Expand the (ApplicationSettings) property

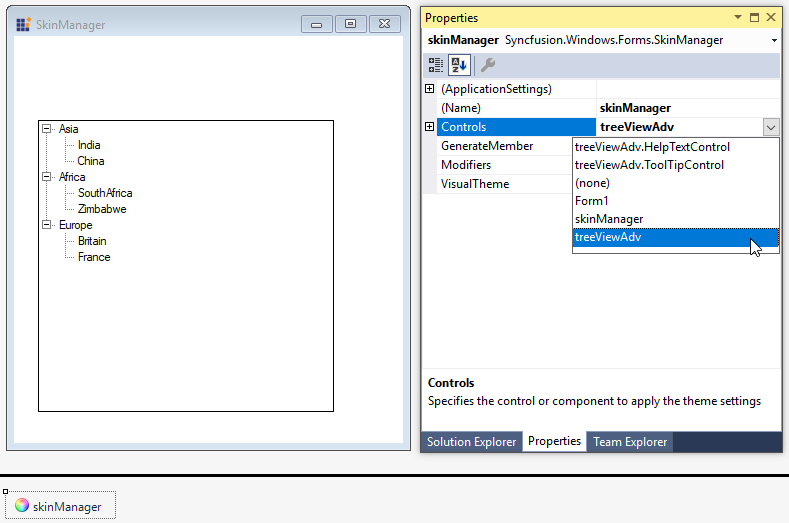tap(430, 89)
